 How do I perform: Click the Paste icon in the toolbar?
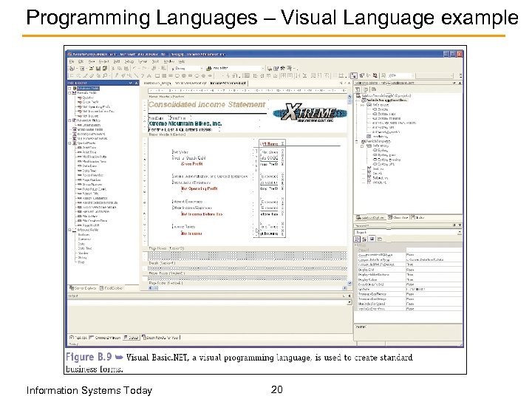click(126, 69)
